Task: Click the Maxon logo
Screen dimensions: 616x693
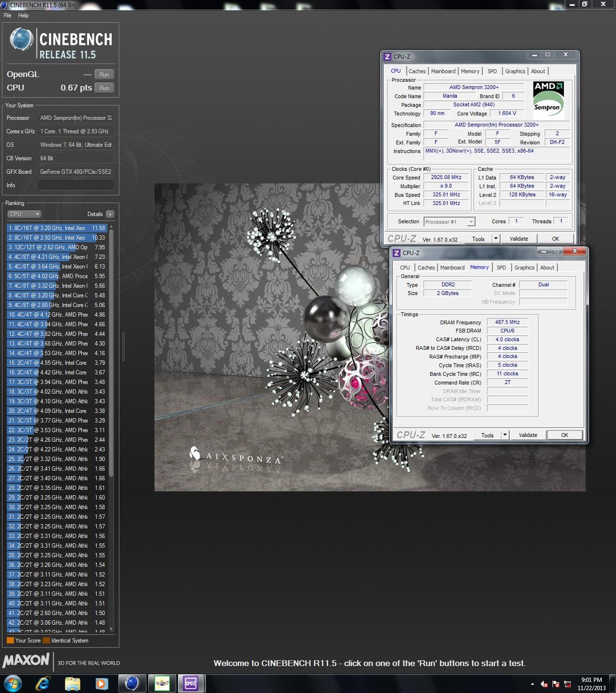Action: pos(26,660)
